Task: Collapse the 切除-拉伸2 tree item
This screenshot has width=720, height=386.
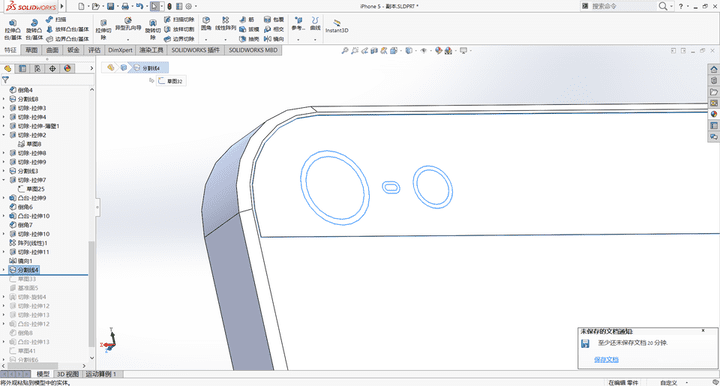Action: [x=4, y=135]
